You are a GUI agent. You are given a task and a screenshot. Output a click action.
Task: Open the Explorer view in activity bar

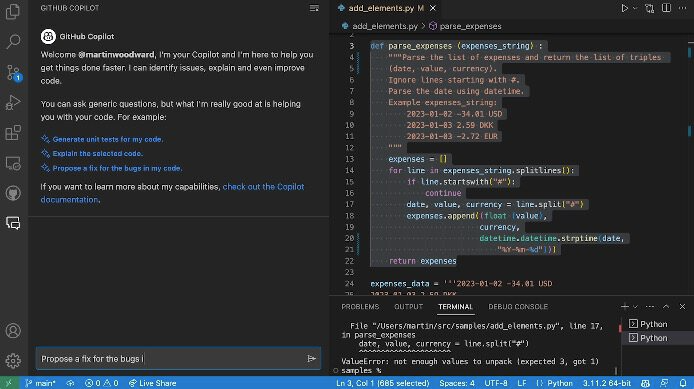coord(13,12)
